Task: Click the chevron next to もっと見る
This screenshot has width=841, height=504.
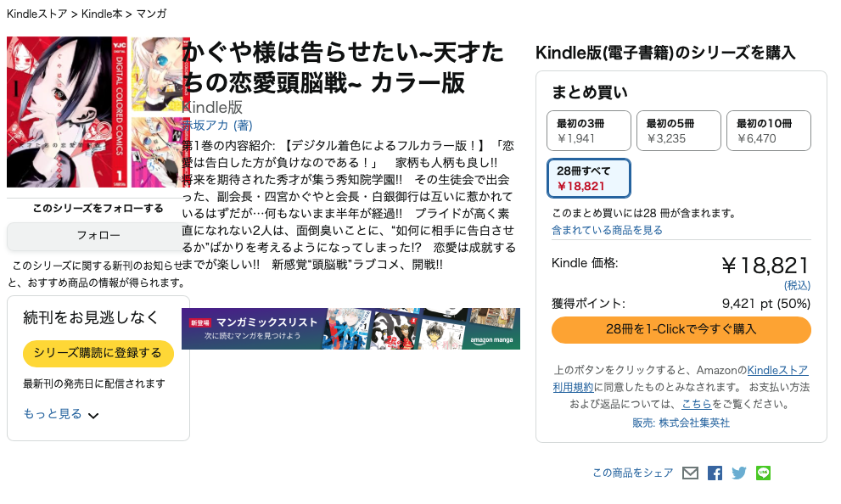Action: [x=93, y=416]
